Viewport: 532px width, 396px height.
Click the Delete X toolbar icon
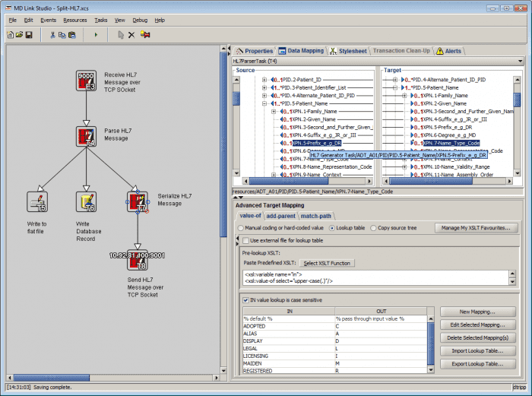[x=131, y=35]
